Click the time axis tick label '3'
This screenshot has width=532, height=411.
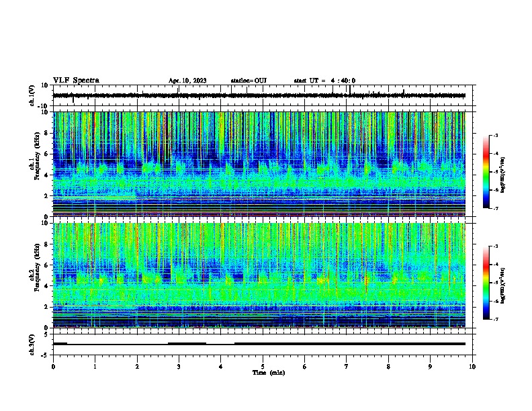(179, 367)
